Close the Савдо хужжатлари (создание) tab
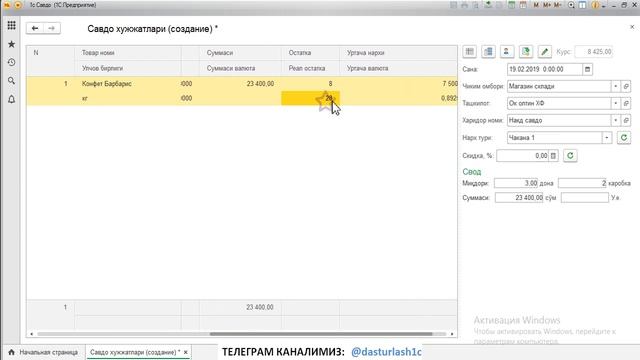The image size is (640, 360). tap(186, 352)
